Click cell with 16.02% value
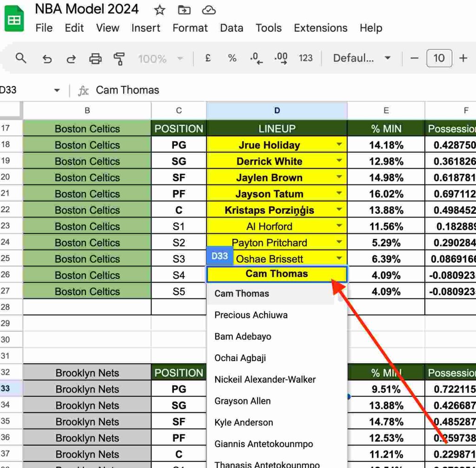The height and width of the screenshot is (468, 476). (386, 194)
